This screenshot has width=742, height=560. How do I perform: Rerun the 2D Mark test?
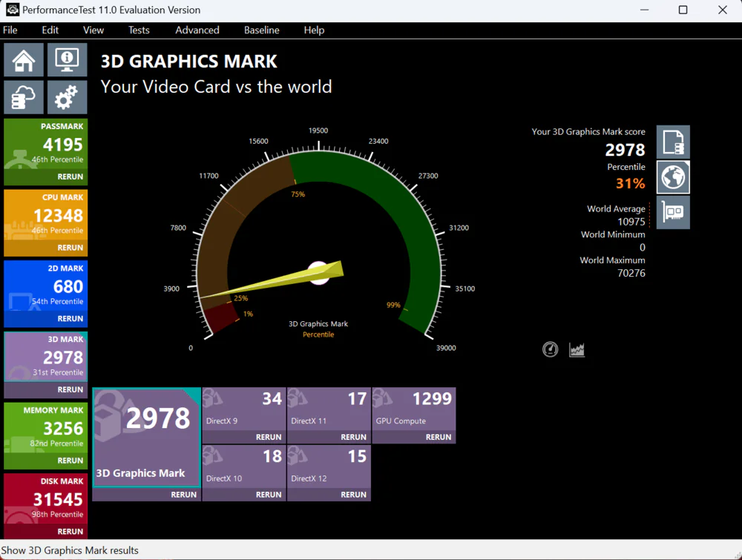click(x=70, y=319)
